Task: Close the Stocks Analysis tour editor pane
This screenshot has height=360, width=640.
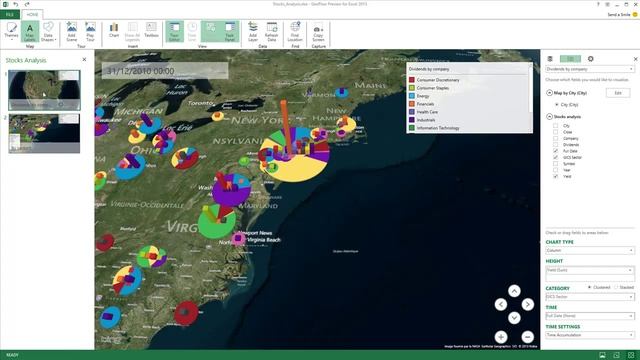Action: click(x=84, y=60)
